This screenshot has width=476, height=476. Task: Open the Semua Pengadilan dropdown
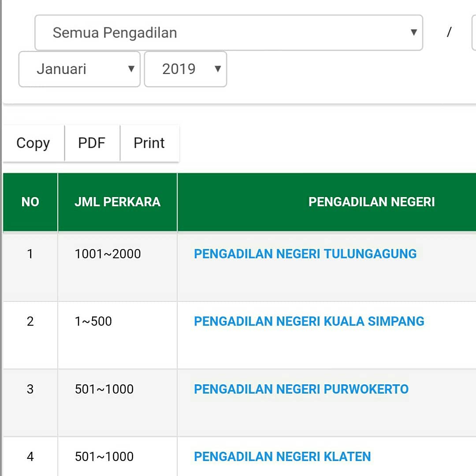point(228,33)
